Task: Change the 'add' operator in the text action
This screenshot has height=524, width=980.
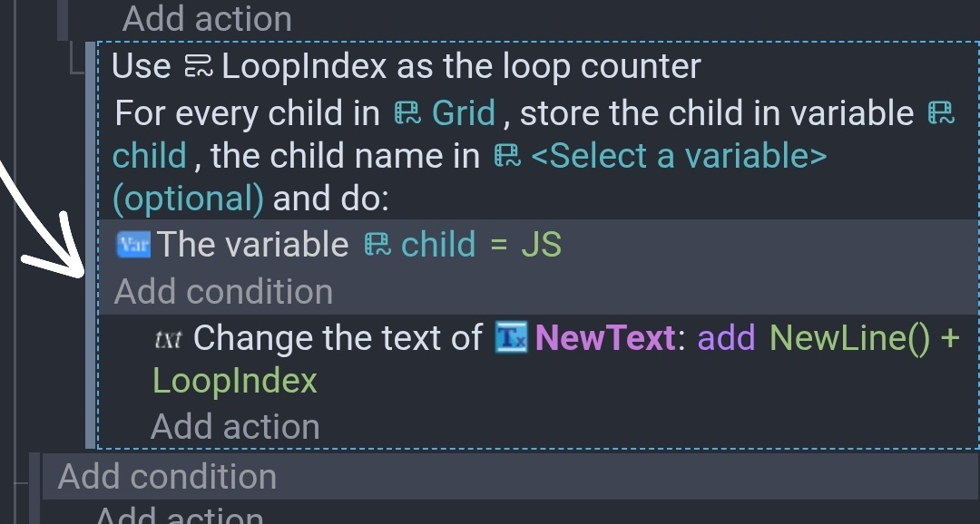Action: pyautogui.click(x=726, y=338)
